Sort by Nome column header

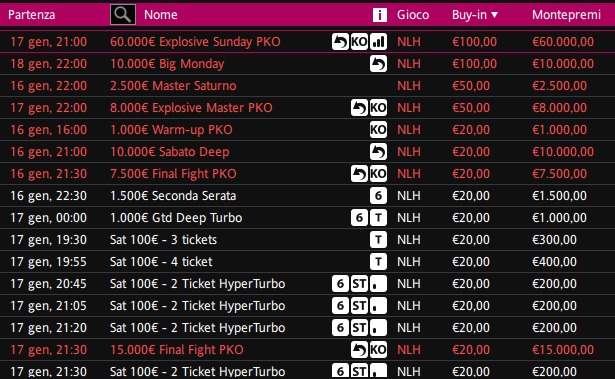click(x=161, y=15)
